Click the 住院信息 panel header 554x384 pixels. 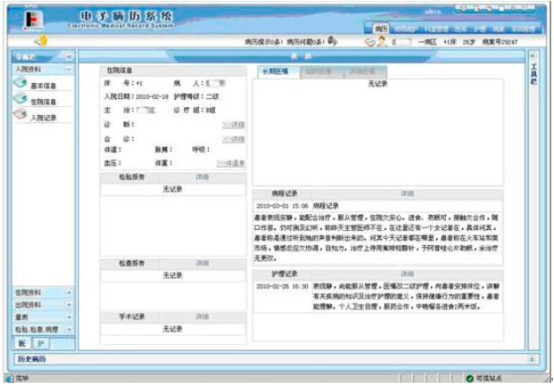point(173,71)
